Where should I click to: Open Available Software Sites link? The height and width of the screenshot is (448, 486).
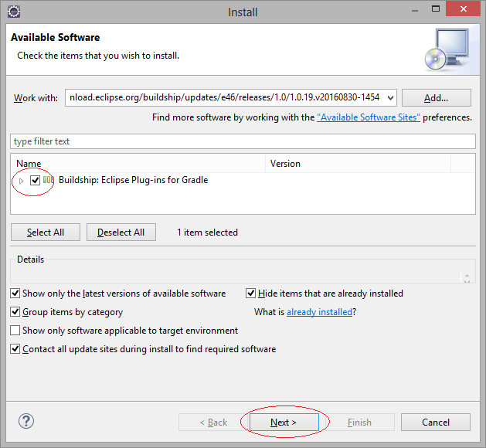click(369, 117)
